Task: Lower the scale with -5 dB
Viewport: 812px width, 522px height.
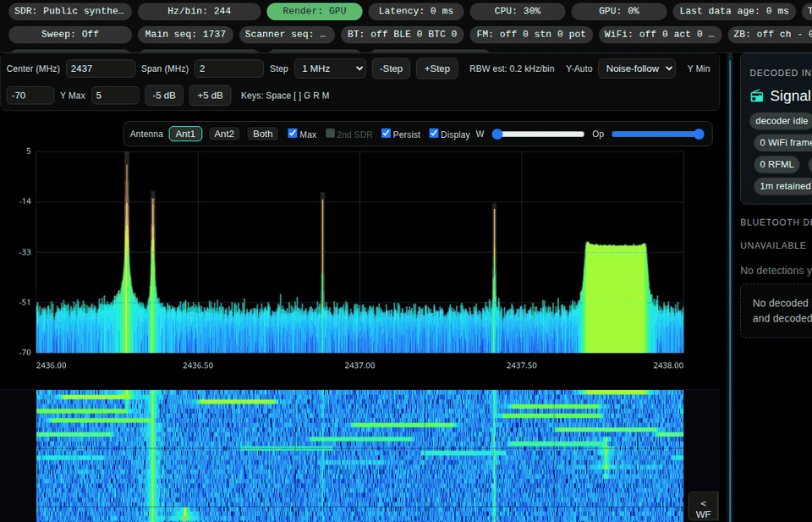Action: click(164, 96)
